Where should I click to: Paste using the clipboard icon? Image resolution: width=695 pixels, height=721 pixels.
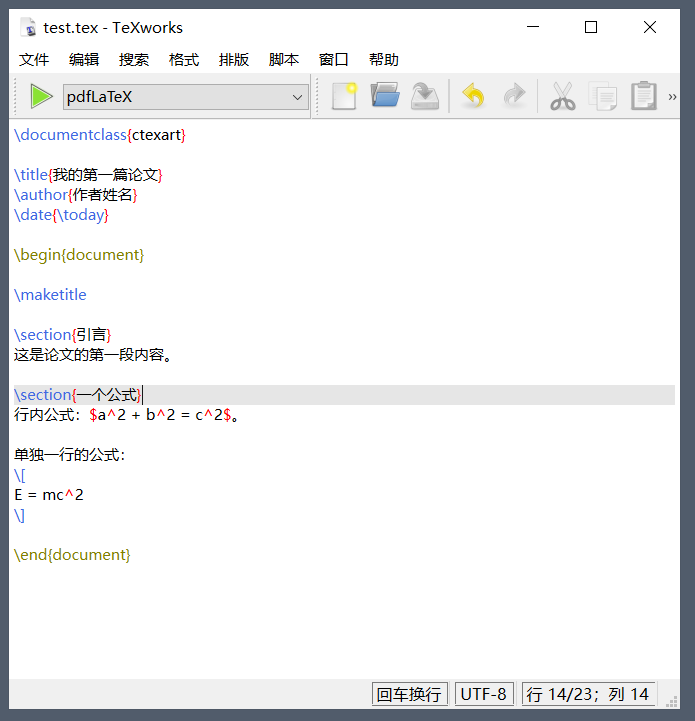643,96
